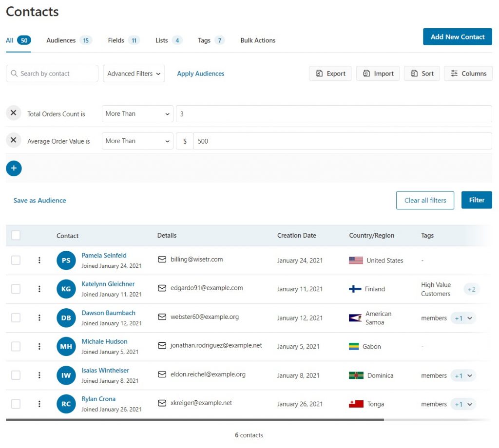Click the Save as Audience link

(40, 200)
